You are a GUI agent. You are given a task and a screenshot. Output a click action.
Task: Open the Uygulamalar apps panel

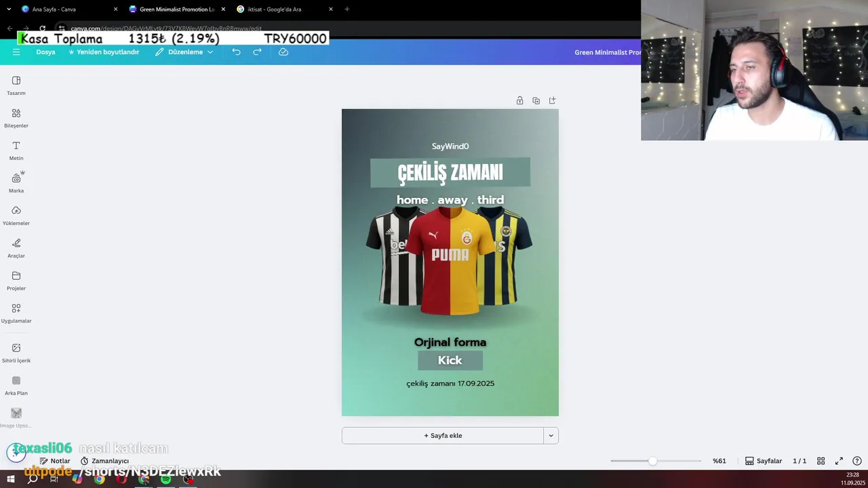[16, 313]
